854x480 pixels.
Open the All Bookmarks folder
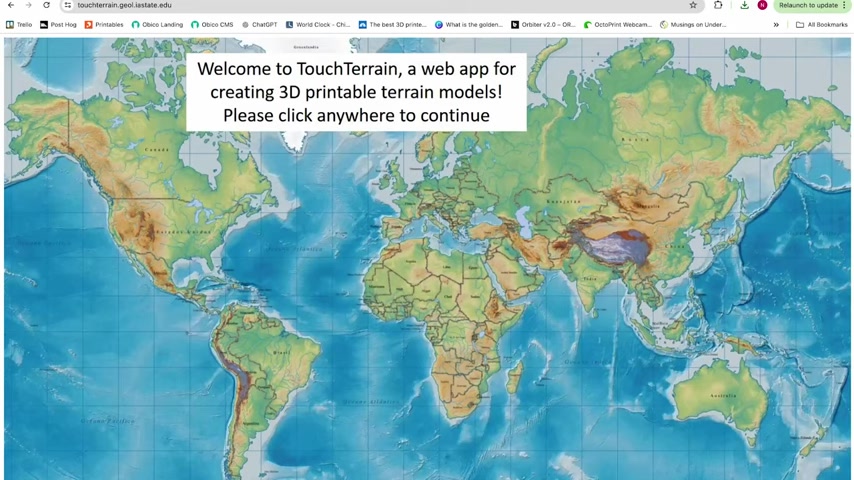pos(822,25)
